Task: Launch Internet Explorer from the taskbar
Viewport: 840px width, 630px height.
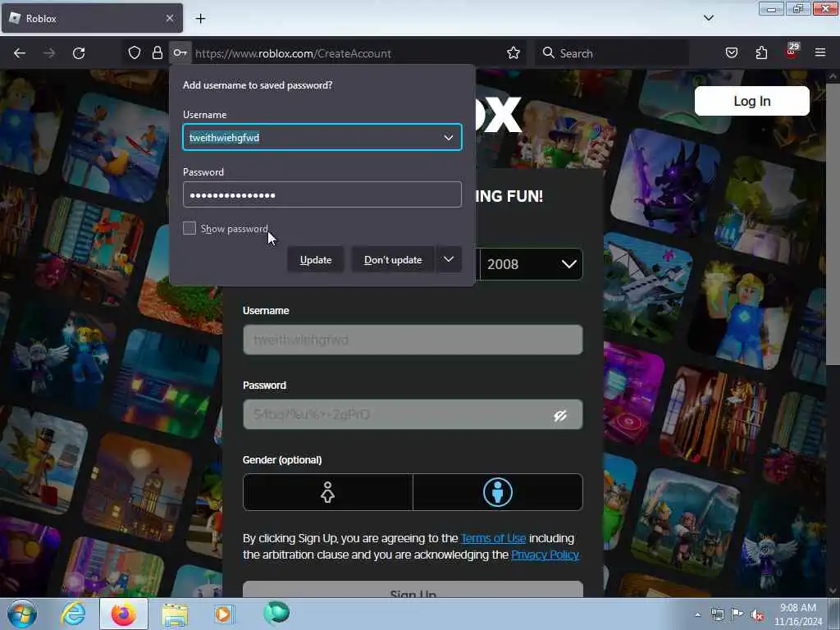Action: click(73, 614)
